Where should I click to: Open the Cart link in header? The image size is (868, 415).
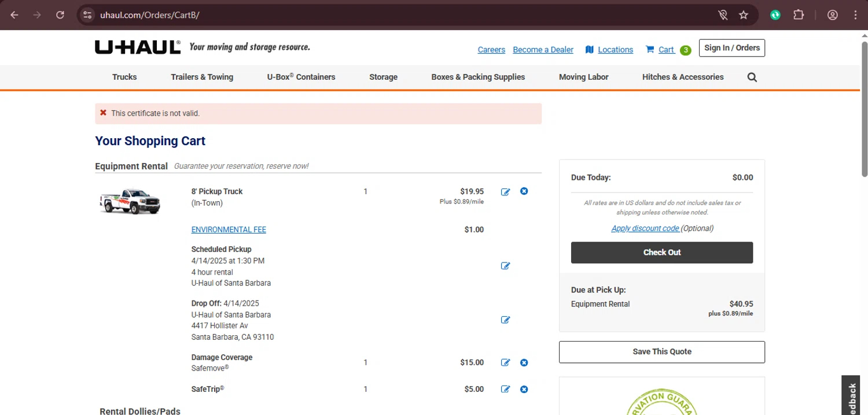coord(666,50)
